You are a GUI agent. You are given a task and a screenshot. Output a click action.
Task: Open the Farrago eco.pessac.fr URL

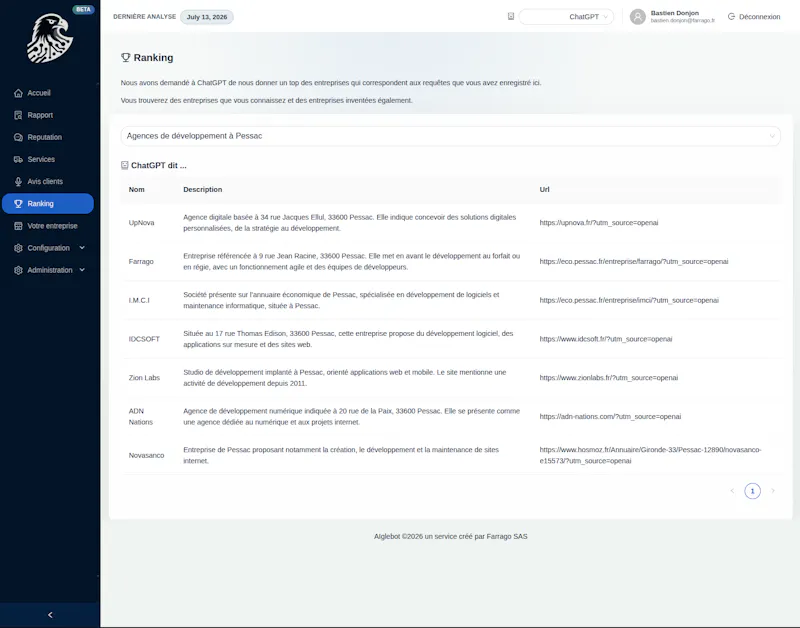634,262
